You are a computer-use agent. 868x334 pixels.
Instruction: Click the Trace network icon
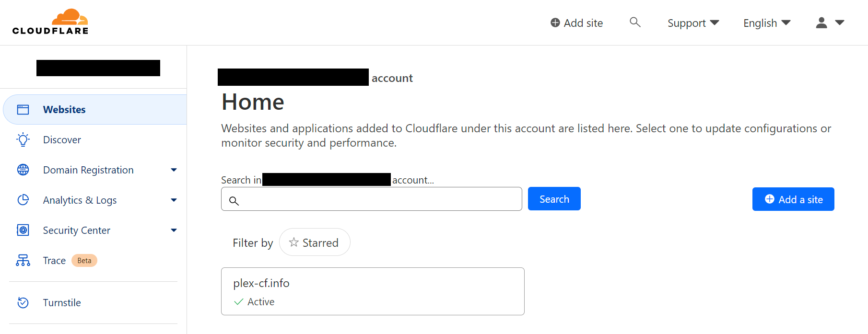tap(23, 260)
